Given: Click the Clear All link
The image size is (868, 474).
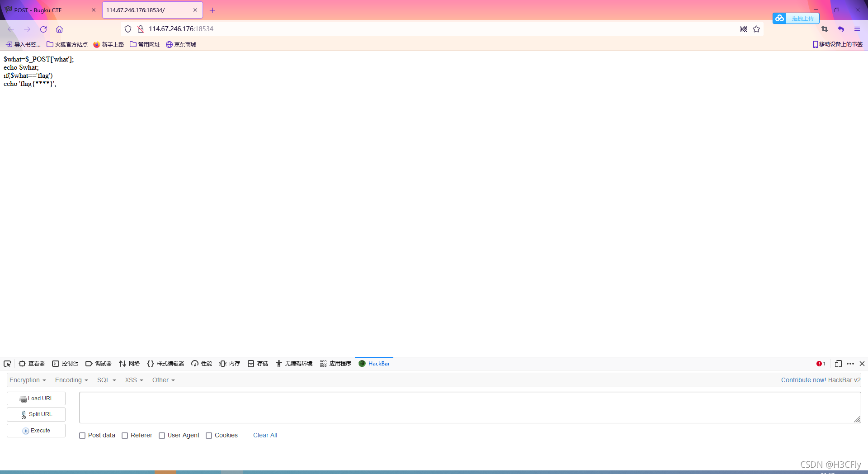Looking at the screenshot, I should tap(265, 435).
